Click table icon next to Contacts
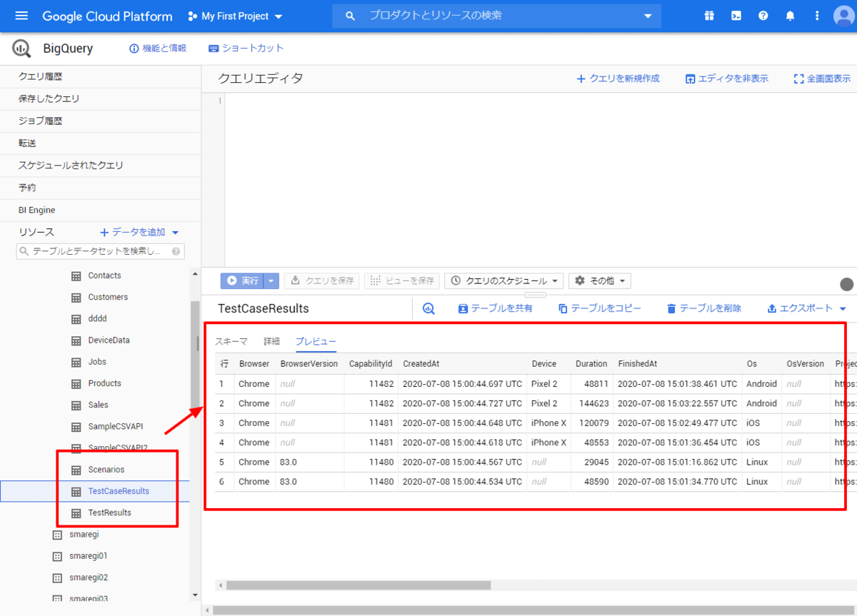 click(x=76, y=276)
